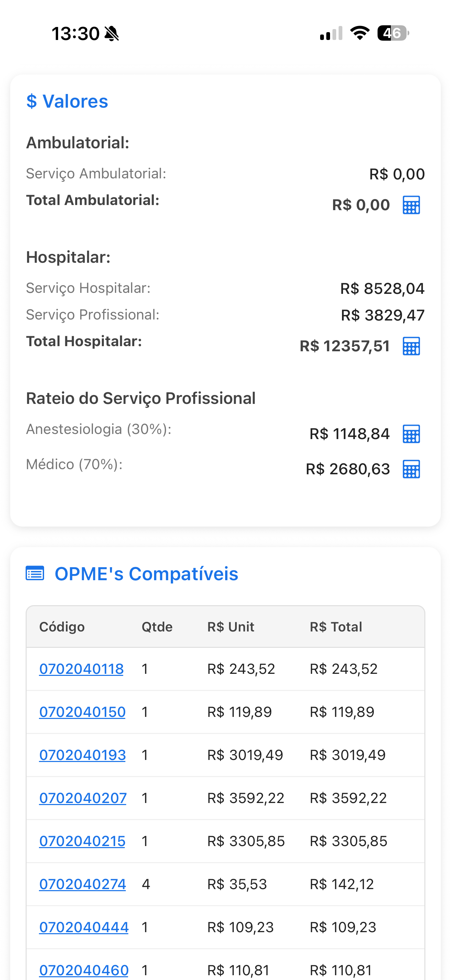The width and height of the screenshot is (451, 980).
Task: Open OPME code 0702040118
Action: pos(81,669)
